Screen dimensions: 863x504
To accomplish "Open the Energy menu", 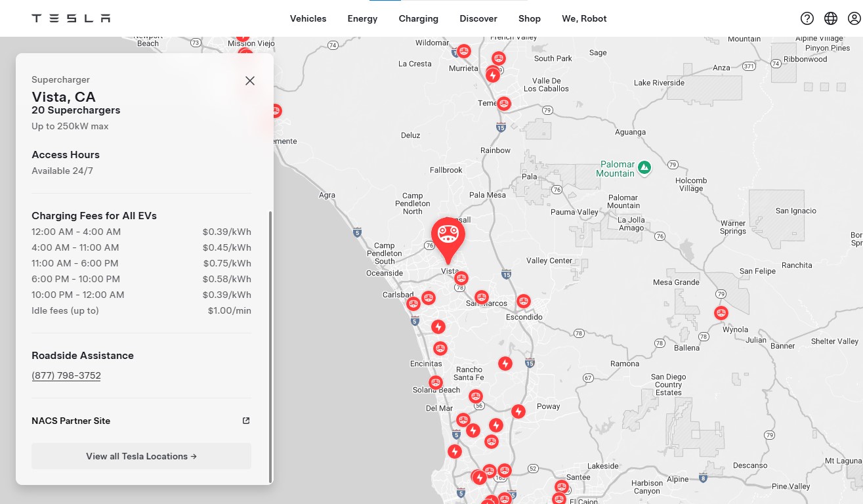I will [x=362, y=18].
